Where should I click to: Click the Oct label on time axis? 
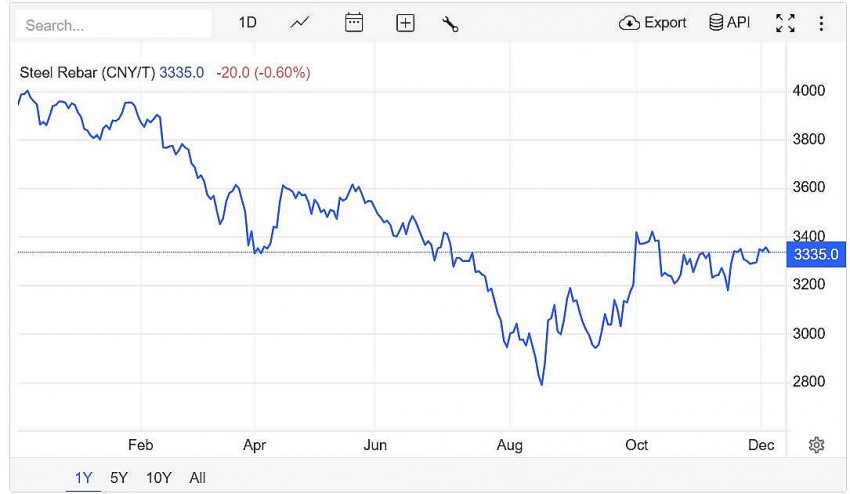(636, 445)
